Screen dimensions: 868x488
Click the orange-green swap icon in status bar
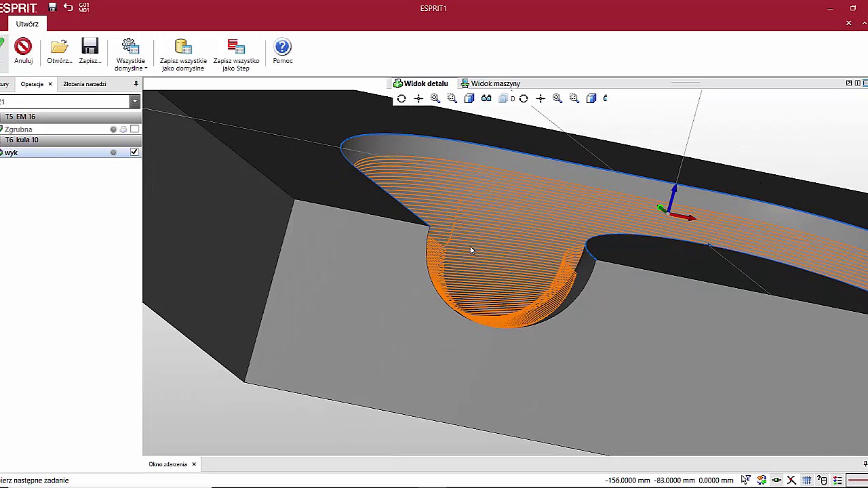(762, 480)
